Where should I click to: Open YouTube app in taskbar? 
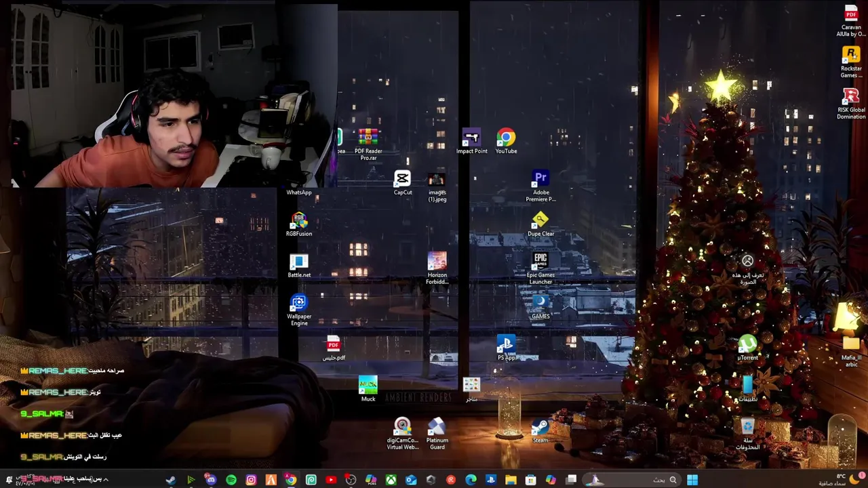pos(331,480)
